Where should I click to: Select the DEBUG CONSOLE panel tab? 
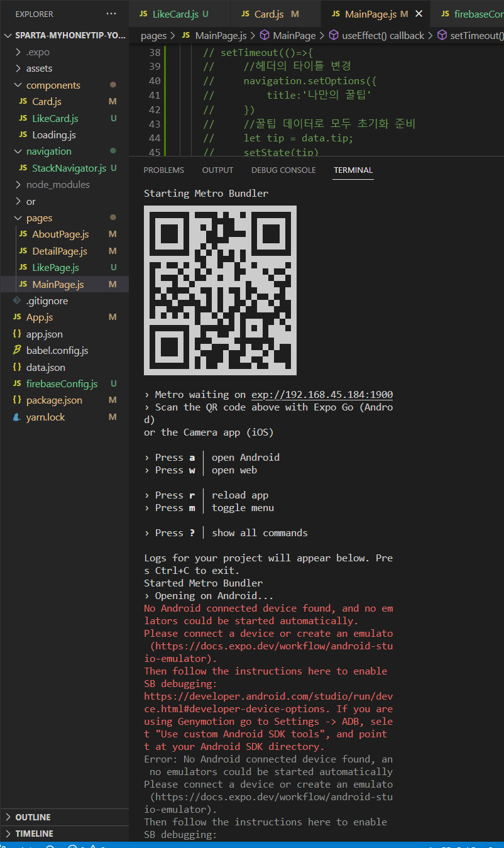(283, 170)
